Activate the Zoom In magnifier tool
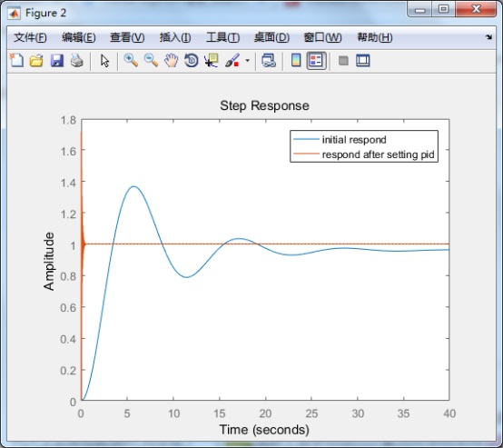The image size is (503, 448). click(x=132, y=60)
